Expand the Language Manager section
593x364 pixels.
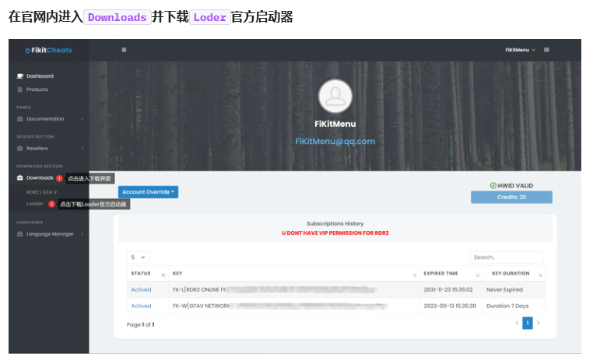click(48, 233)
